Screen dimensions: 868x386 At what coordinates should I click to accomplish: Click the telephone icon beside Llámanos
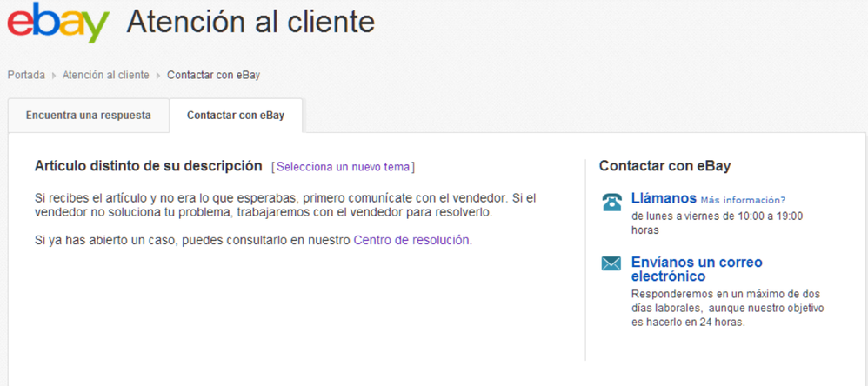tap(611, 202)
